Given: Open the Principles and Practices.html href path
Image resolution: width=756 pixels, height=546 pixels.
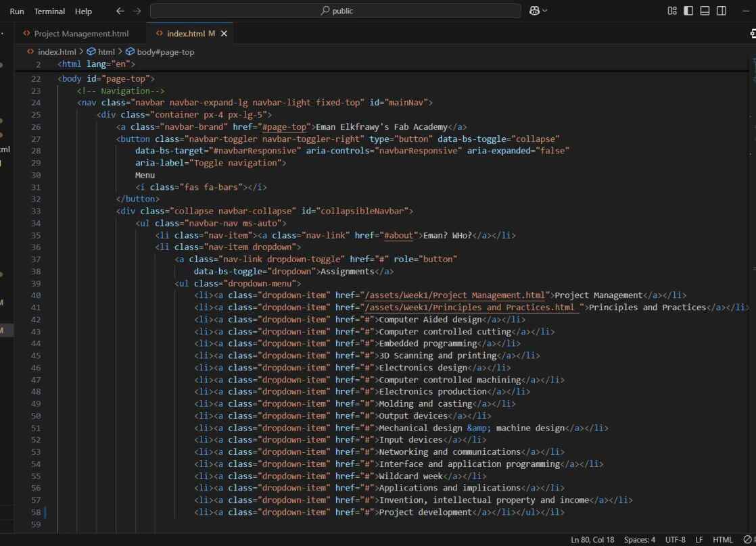Looking at the screenshot, I should point(471,307).
